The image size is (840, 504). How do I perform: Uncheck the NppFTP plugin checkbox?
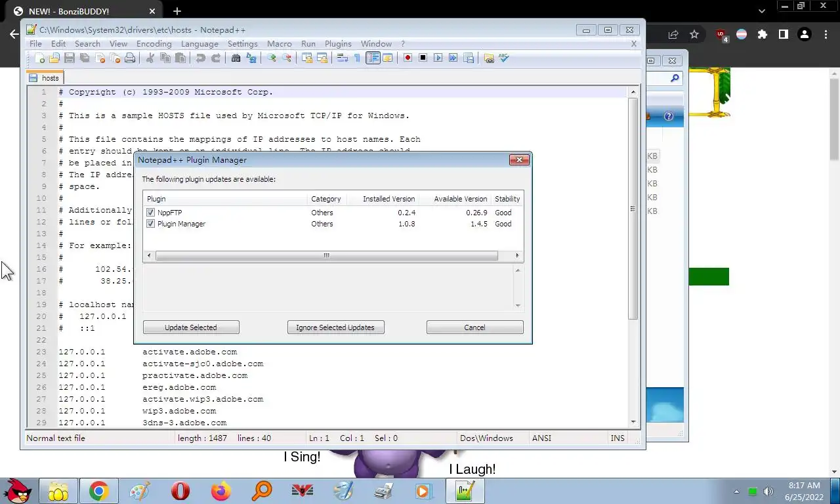(151, 213)
